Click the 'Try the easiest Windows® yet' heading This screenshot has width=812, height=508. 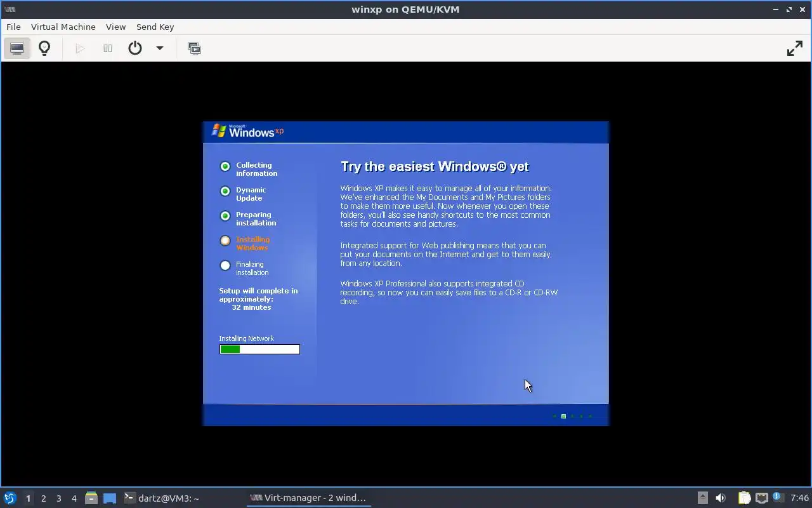435,166
